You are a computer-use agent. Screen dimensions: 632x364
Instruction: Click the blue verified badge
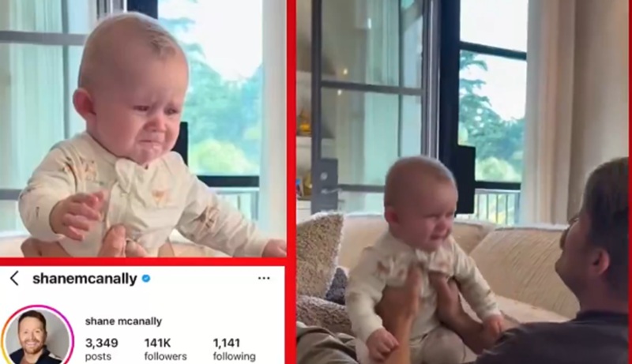click(x=146, y=278)
